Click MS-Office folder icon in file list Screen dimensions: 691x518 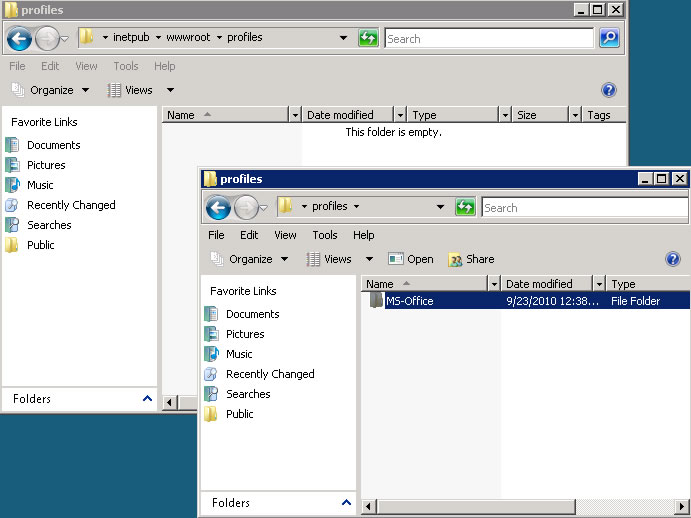coord(376,301)
